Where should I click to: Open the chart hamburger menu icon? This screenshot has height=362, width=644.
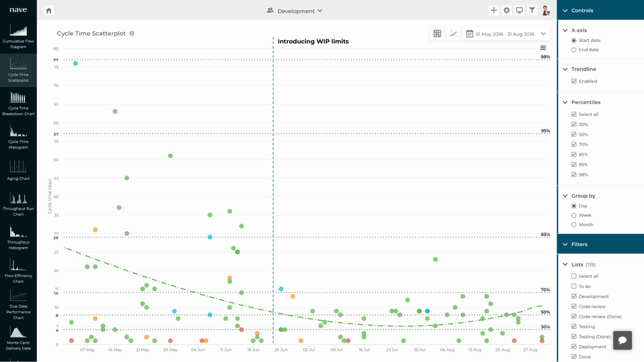point(543,48)
